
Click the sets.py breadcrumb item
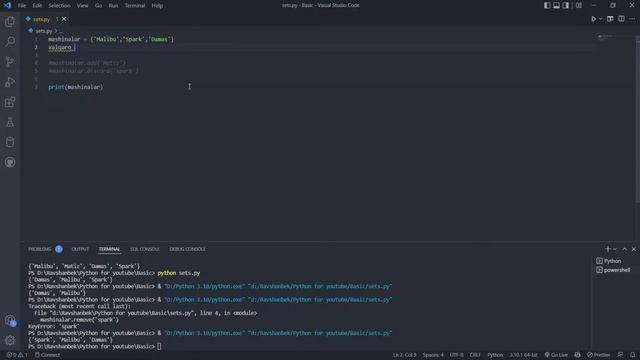[x=43, y=31]
